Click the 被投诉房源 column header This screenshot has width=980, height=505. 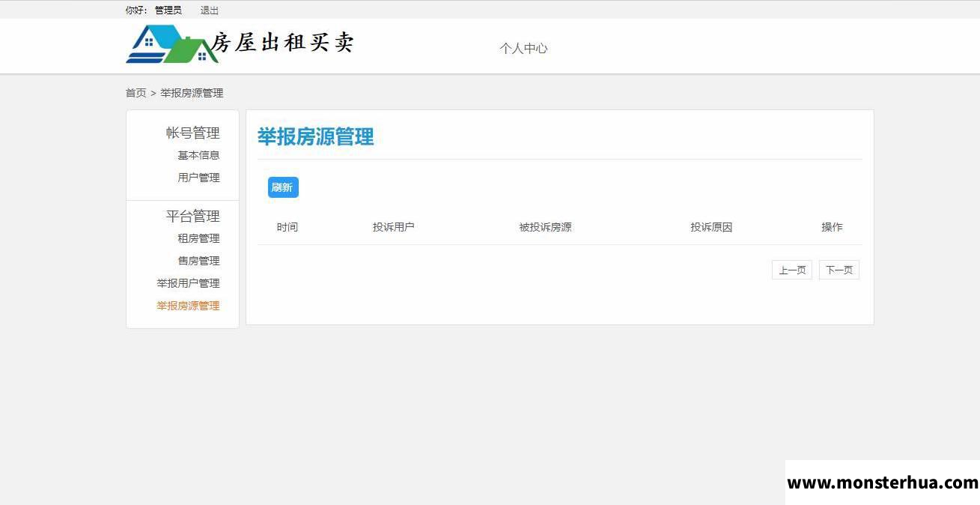point(546,227)
